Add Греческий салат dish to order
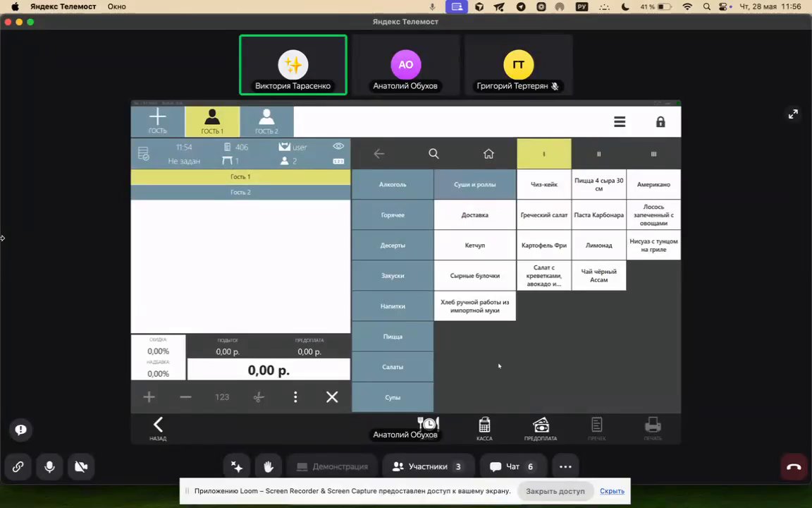This screenshot has width=812, height=508. (x=543, y=214)
